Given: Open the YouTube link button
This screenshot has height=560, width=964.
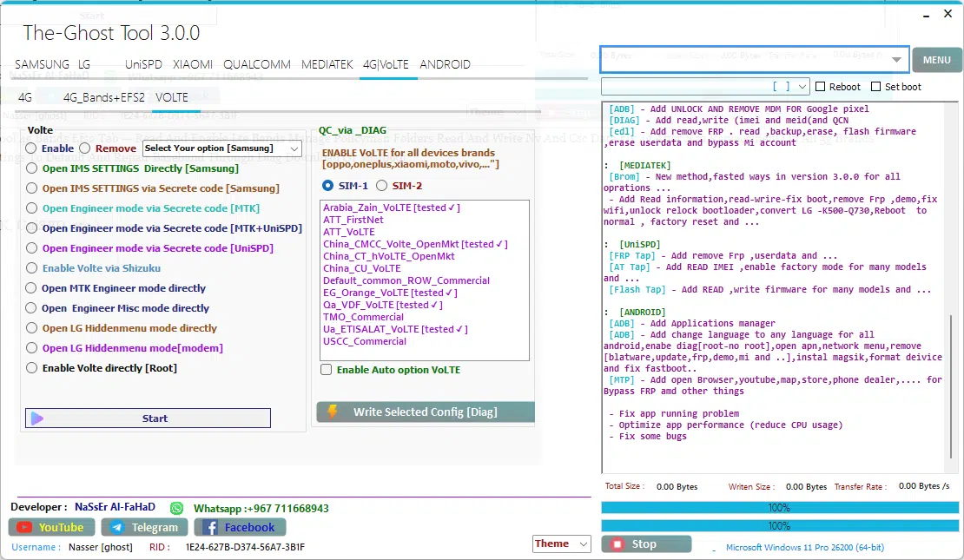Looking at the screenshot, I should click(x=51, y=527).
